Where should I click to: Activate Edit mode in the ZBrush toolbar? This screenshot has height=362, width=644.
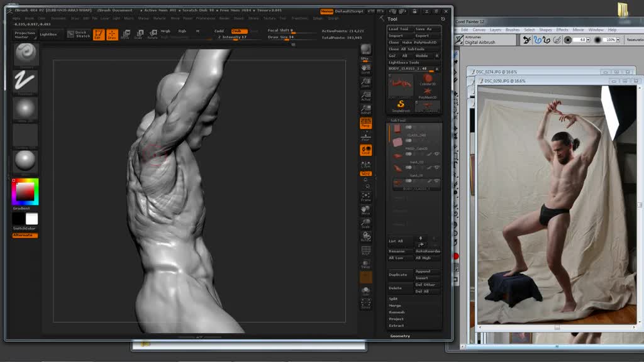[x=99, y=35]
